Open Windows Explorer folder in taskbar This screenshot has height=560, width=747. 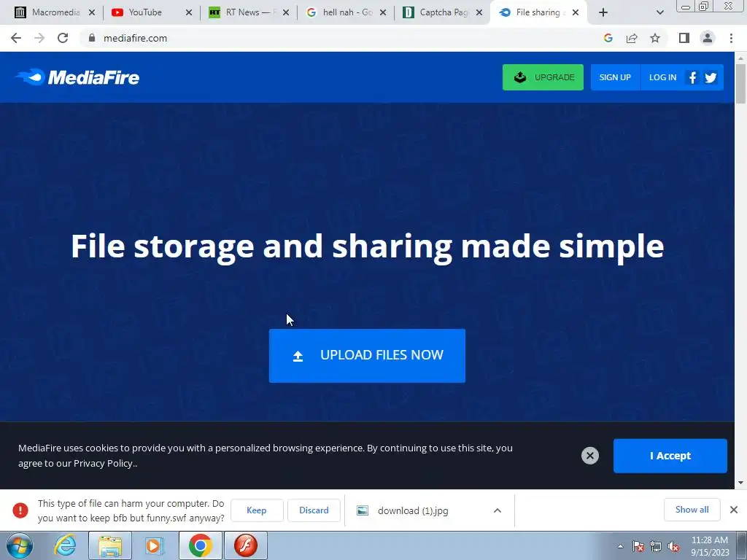tap(110, 545)
